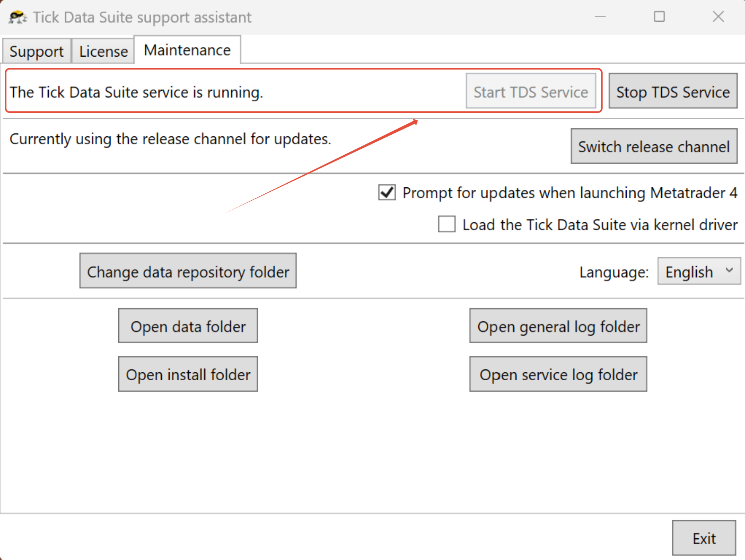This screenshot has height=560, width=745.
Task: Click the window title 'Tick Data Suite support assistant'
Action: [142, 17]
